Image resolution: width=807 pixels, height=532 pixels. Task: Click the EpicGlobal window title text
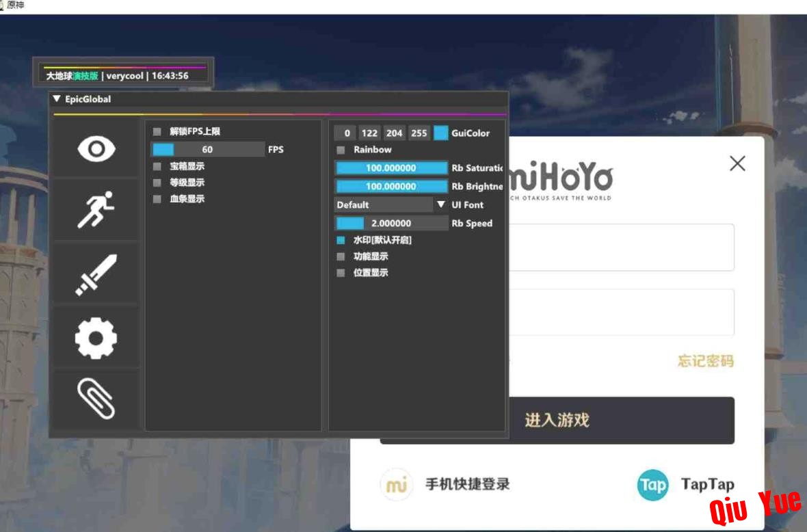click(88, 98)
